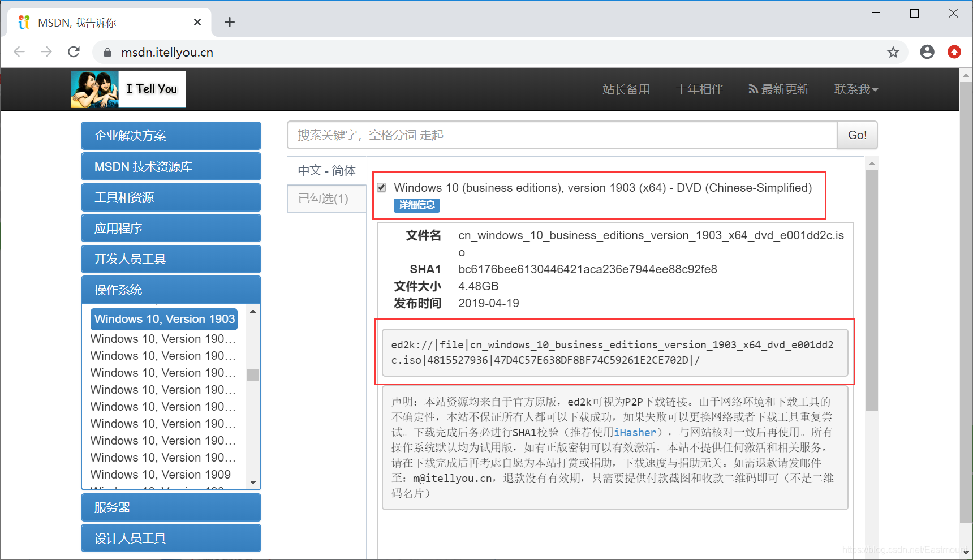This screenshot has width=973, height=560.
Task: Click the Windows 10 business editions title text
Action: tap(603, 188)
